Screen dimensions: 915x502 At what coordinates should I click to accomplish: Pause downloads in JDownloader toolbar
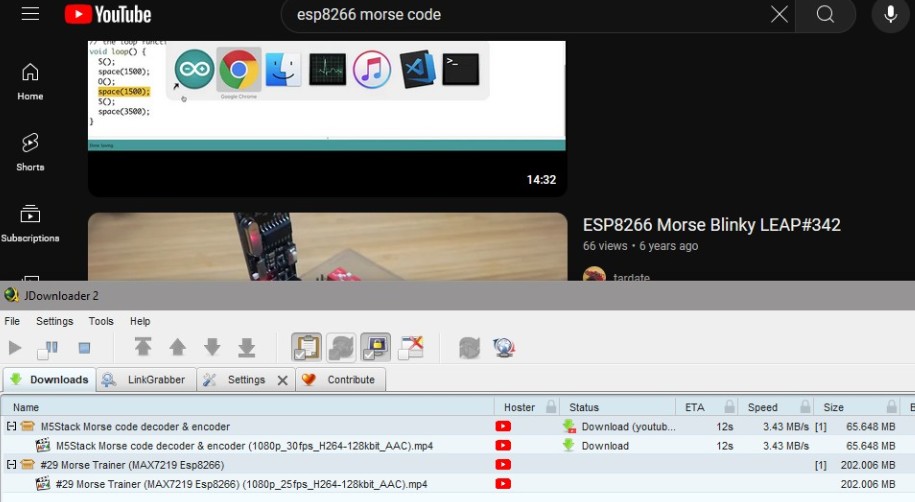(48, 348)
